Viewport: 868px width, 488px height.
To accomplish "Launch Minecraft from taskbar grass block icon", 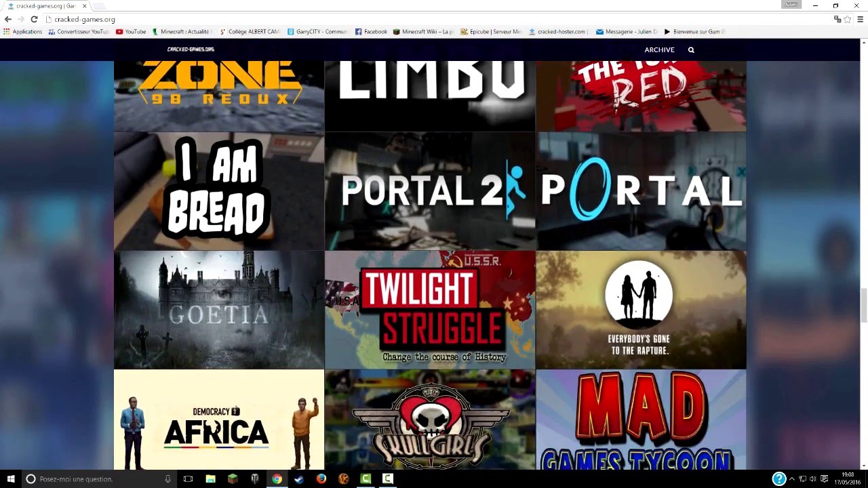I will [x=233, y=479].
